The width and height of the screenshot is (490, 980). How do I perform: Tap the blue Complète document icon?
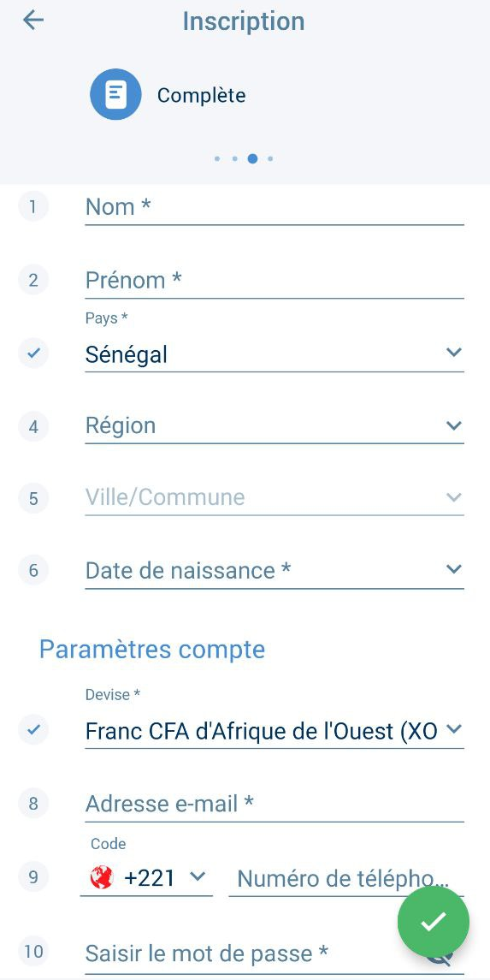[115, 94]
